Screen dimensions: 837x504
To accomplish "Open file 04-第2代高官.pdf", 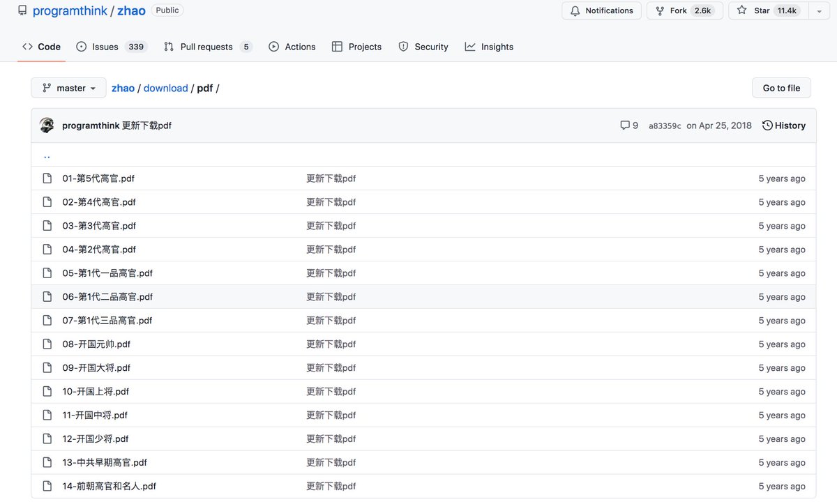I will tap(99, 250).
